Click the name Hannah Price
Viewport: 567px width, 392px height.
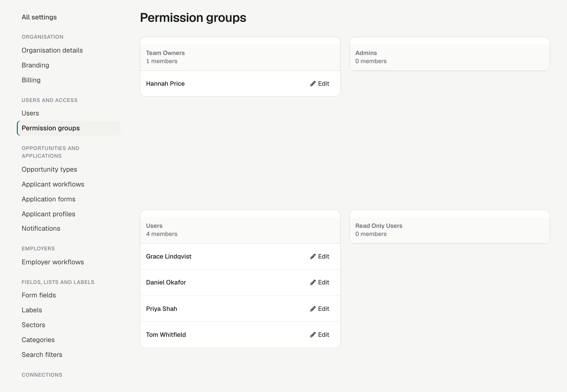(x=165, y=84)
